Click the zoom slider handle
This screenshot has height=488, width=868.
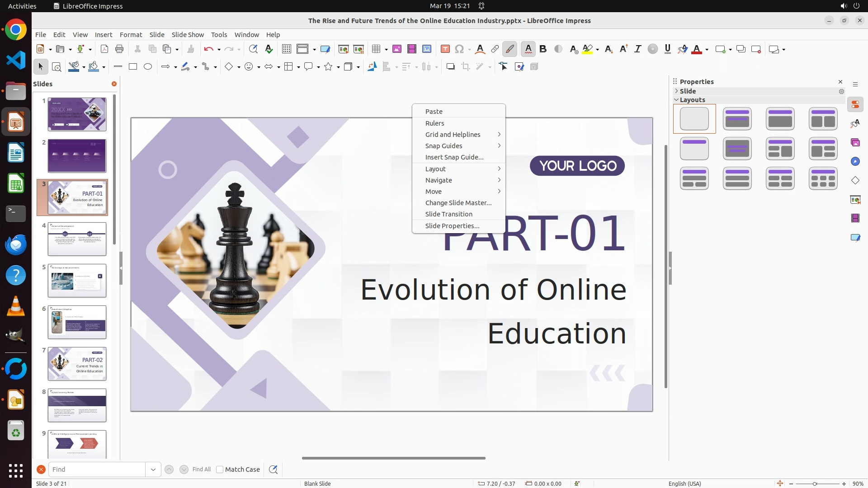pyautogui.click(x=815, y=484)
